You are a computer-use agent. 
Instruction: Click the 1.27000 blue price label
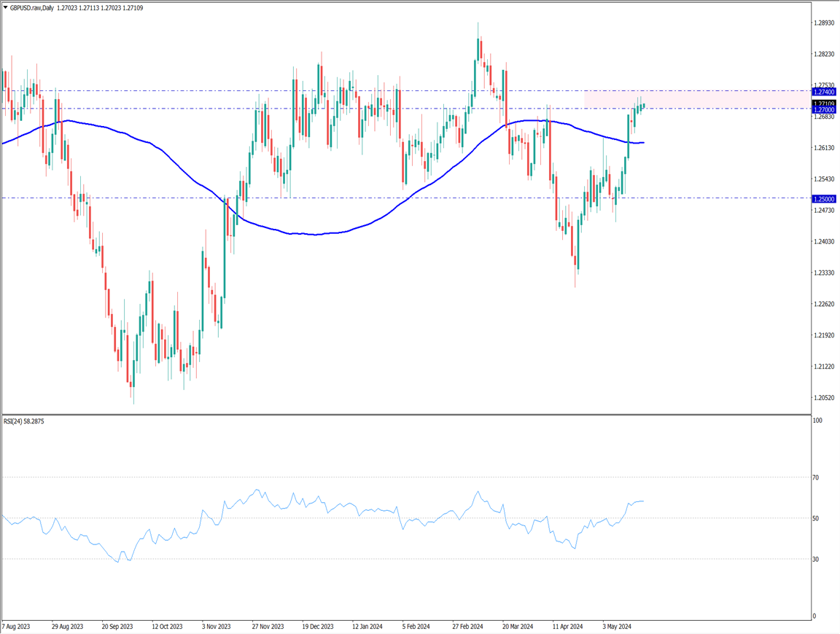[825, 109]
